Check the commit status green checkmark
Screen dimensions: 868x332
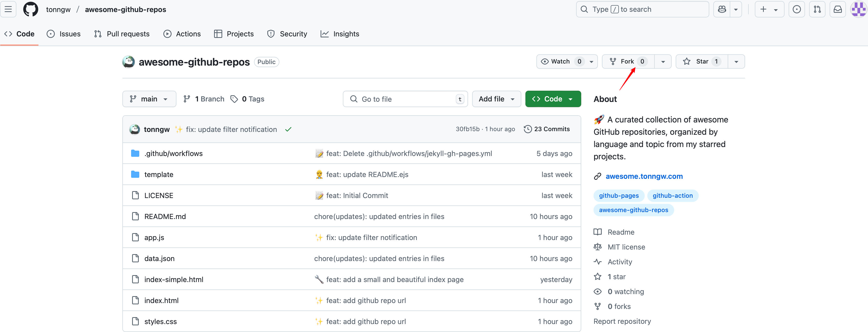(288, 129)
